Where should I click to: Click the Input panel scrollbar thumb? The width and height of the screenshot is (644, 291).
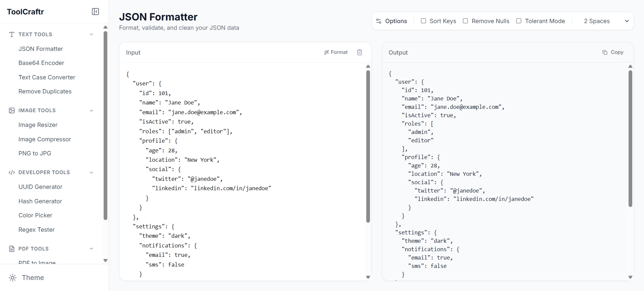pos(368,146)
